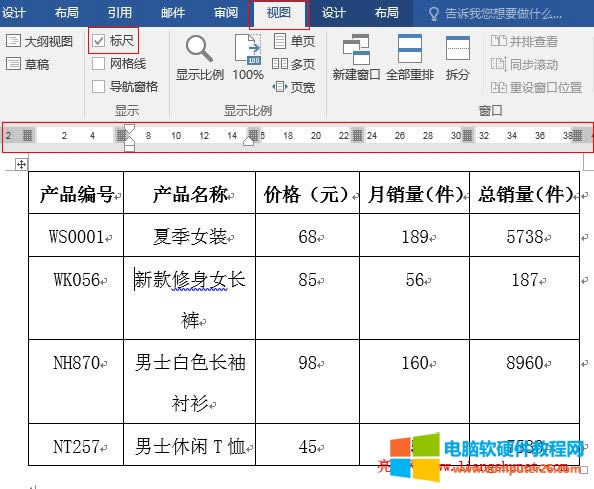Click 并排查看 side by side view
The width and height of the screenshot is (594, 489).
tap(524, 41)
